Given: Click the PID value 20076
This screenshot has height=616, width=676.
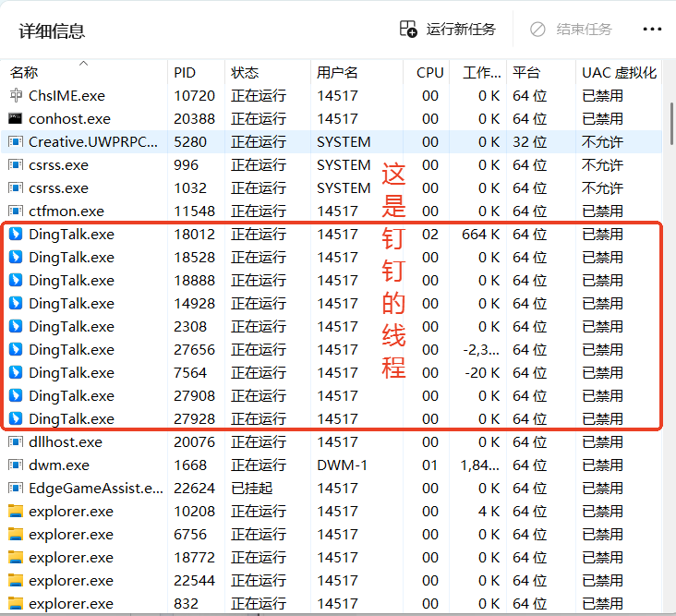Looking at the screenshot, I should [195, 442].
